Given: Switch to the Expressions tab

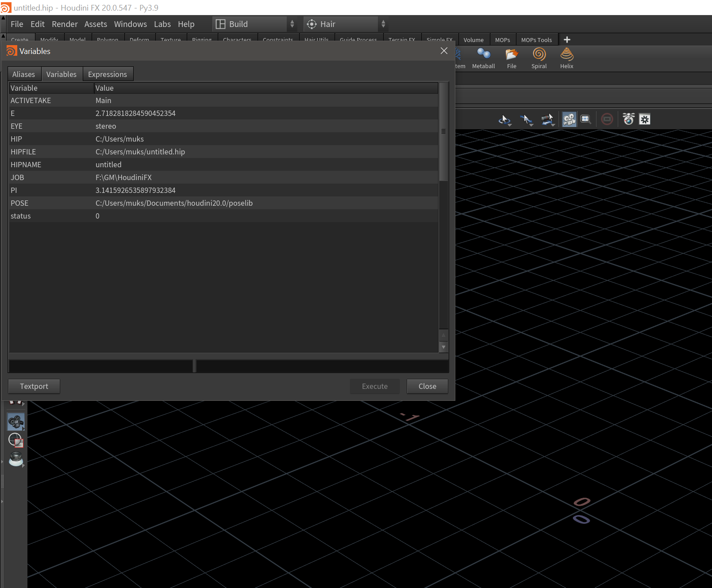Looking at the screenshot, I should tap(108, 74).
